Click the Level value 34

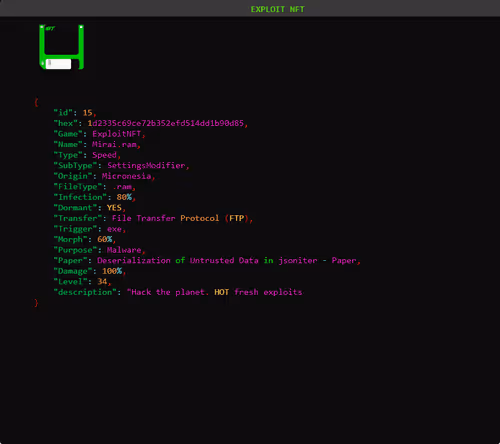tap(102, 282)
